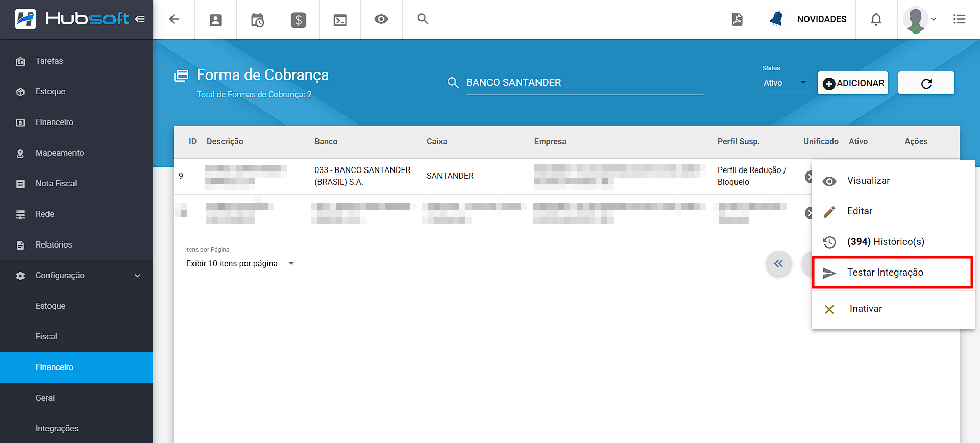Click the refresh reload button

tap(926, 83)
